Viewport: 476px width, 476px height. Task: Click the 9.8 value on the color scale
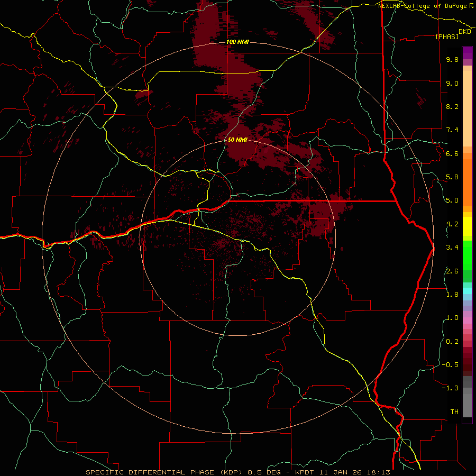point(452,59)
